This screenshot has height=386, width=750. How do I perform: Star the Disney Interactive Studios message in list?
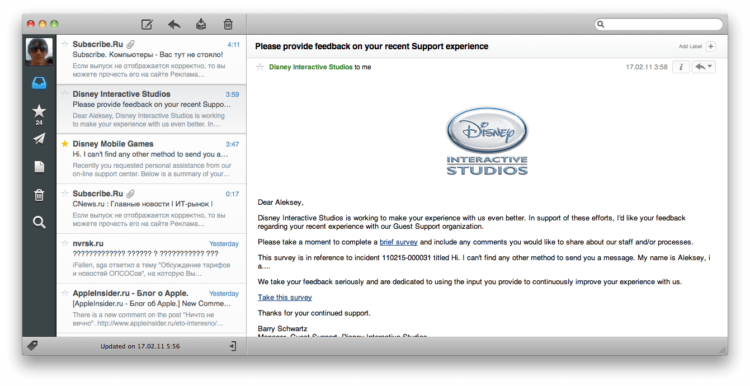65,94
